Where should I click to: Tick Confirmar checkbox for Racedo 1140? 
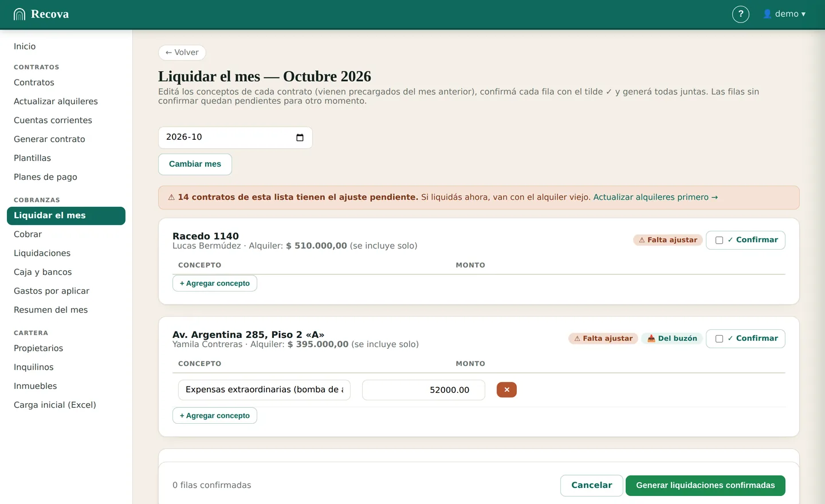coord(719,241)
